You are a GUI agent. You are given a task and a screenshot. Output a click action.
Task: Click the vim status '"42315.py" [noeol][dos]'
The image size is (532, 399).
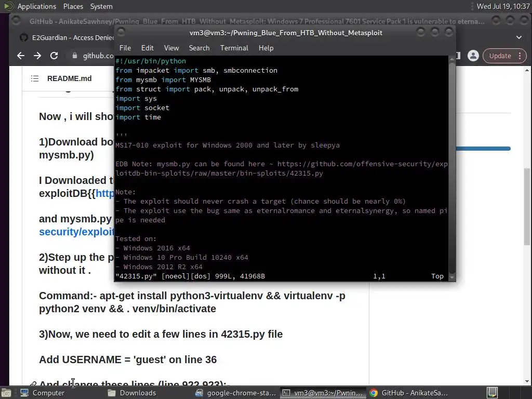[x=190, y=276]
